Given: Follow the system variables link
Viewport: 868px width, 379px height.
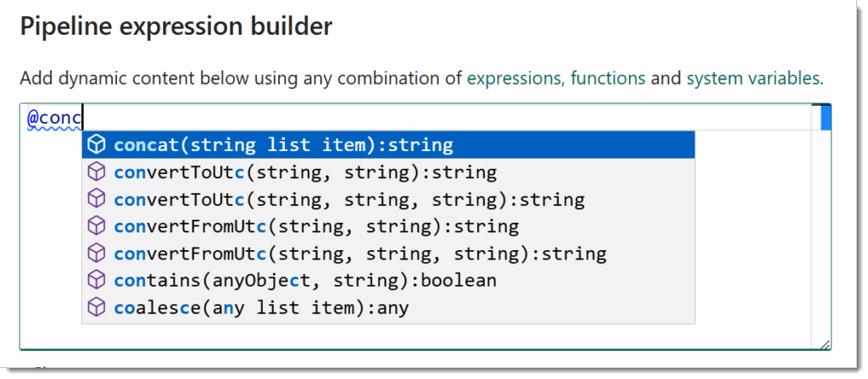Looking at the screenshot, I should pos(755,78).
